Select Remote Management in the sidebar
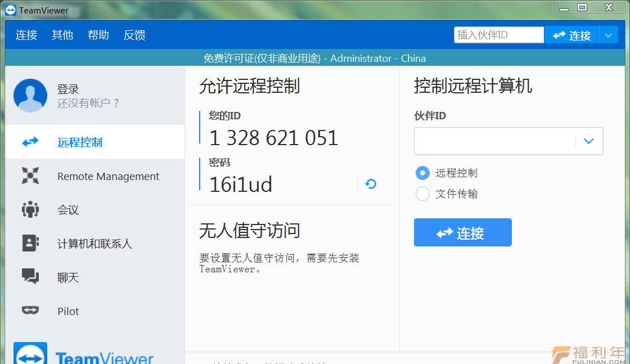630x364 pixels. pos(95,176)
